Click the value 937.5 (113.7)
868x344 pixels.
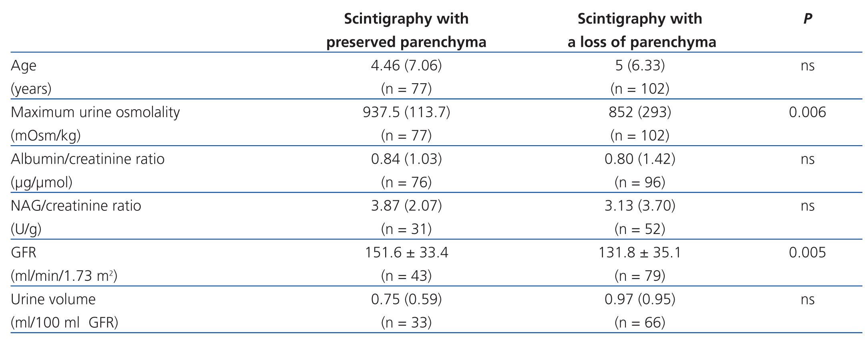pos(406,112)
